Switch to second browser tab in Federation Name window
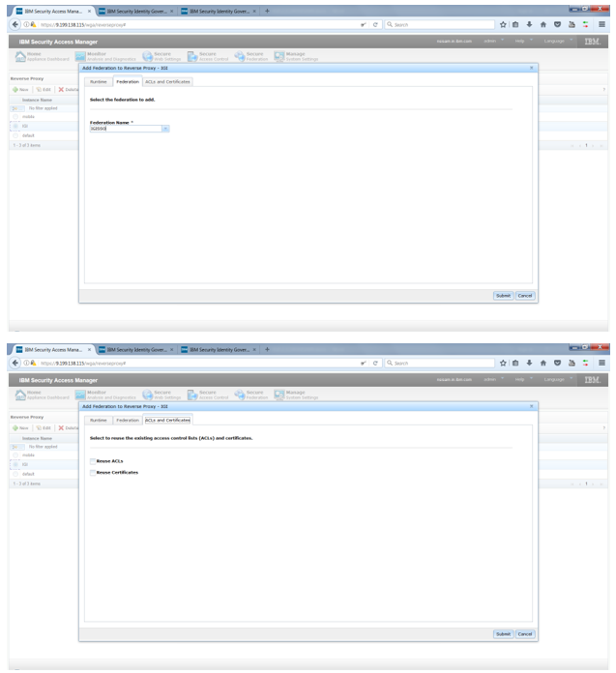The width and height of the screenshot is (616, 673). 135,12
